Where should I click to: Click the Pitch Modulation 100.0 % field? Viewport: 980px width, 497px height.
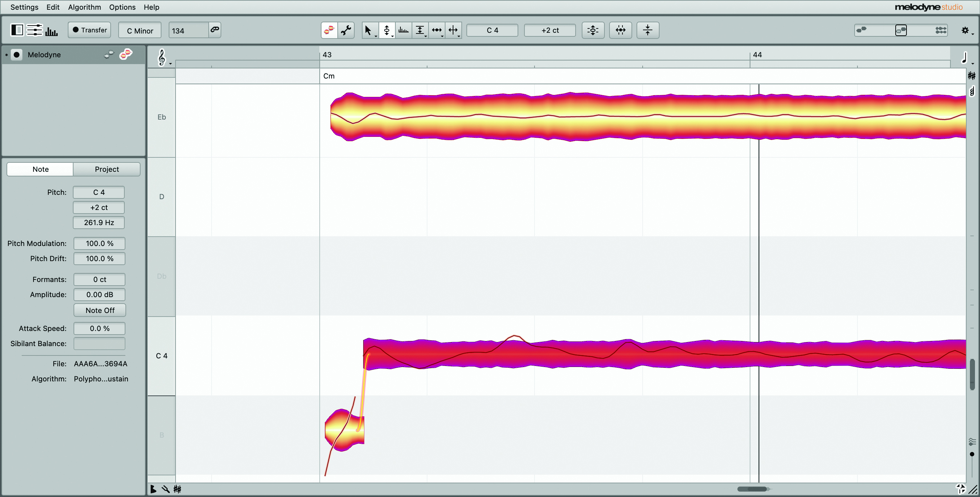[99, 243]
